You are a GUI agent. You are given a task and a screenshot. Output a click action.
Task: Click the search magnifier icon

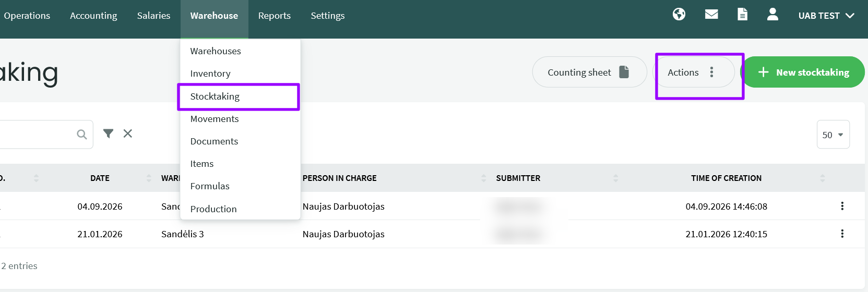click(82, 135)
